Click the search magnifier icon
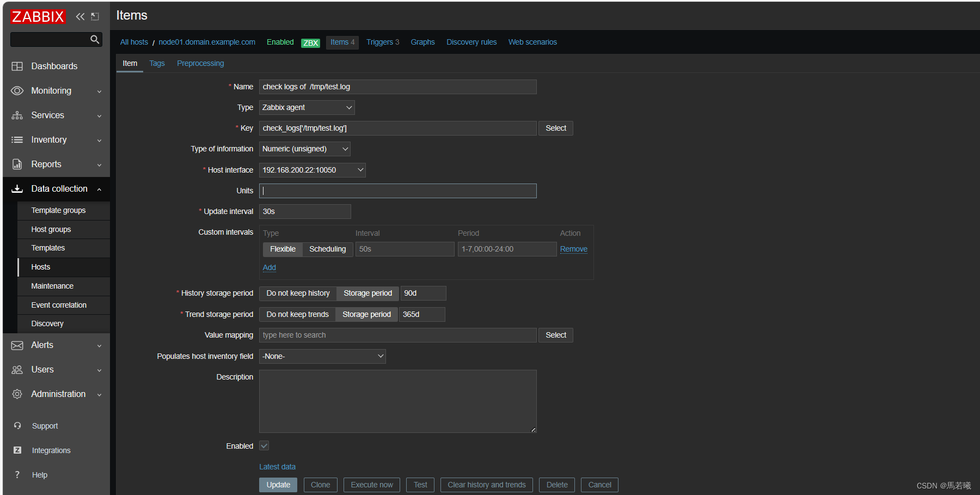 (x=95, y=39)
